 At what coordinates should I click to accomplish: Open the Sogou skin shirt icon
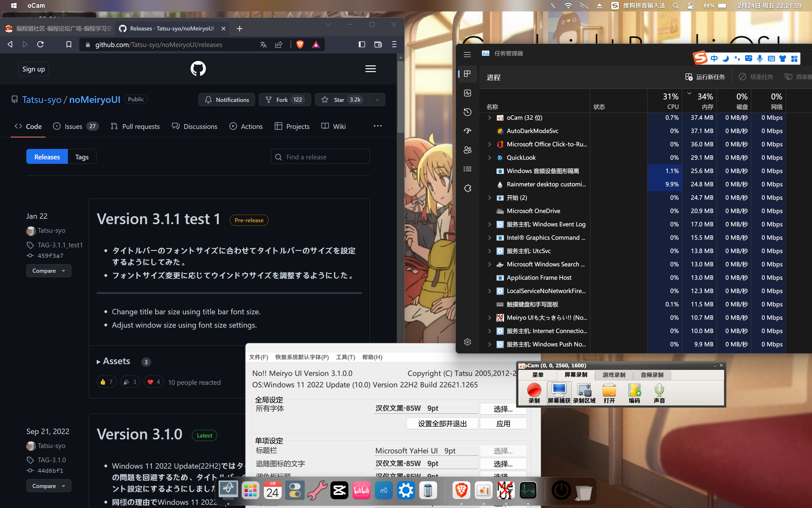click(x=783, y=58)
